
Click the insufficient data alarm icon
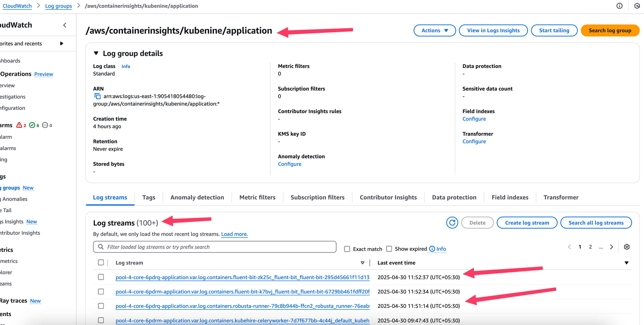[45, 125]
